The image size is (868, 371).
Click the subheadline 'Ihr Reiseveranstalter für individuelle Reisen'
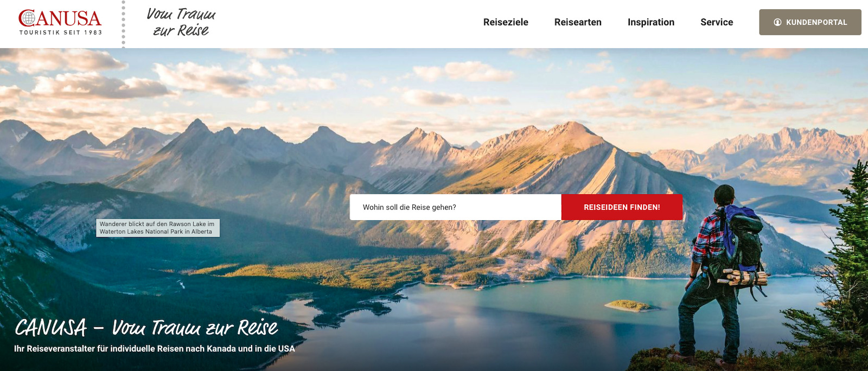(155, 349)
